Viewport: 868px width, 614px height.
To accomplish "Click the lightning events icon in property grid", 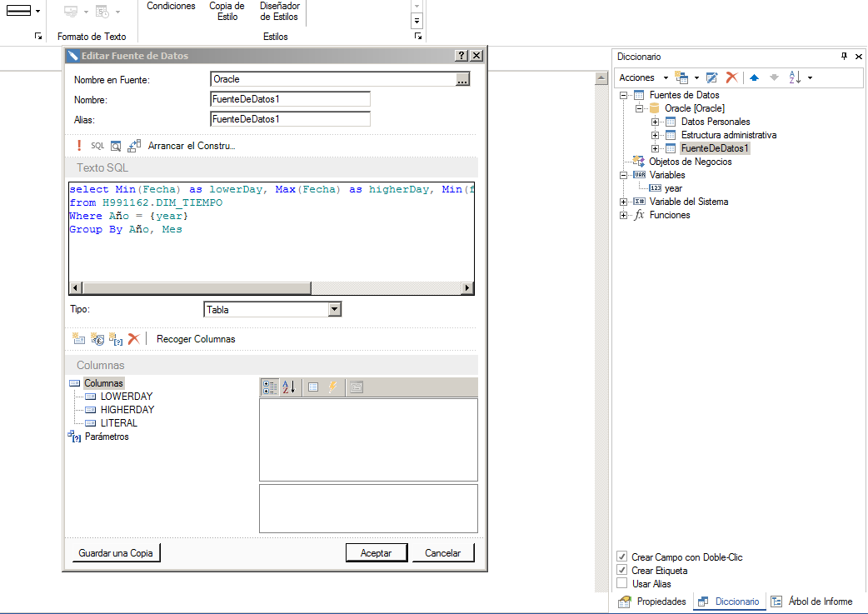I will point(332,387).
